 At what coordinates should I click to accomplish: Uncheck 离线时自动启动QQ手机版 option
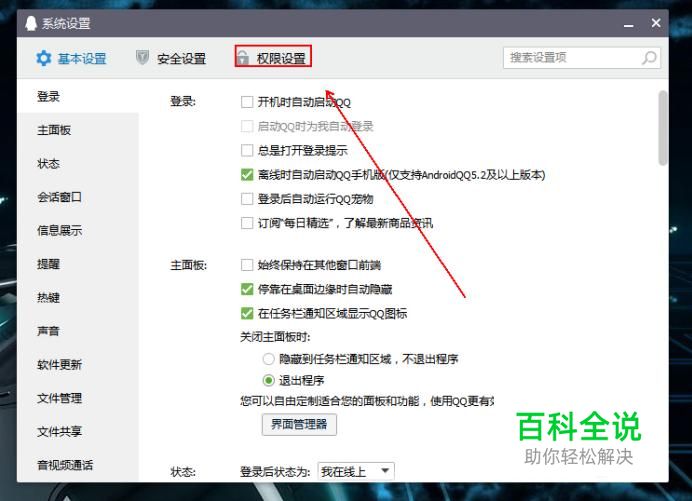247,175
